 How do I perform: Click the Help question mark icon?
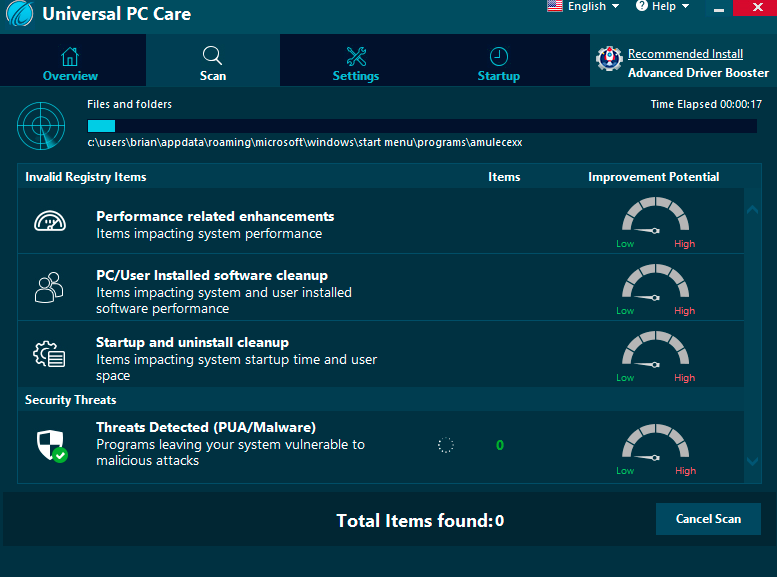tap(642, 5)
